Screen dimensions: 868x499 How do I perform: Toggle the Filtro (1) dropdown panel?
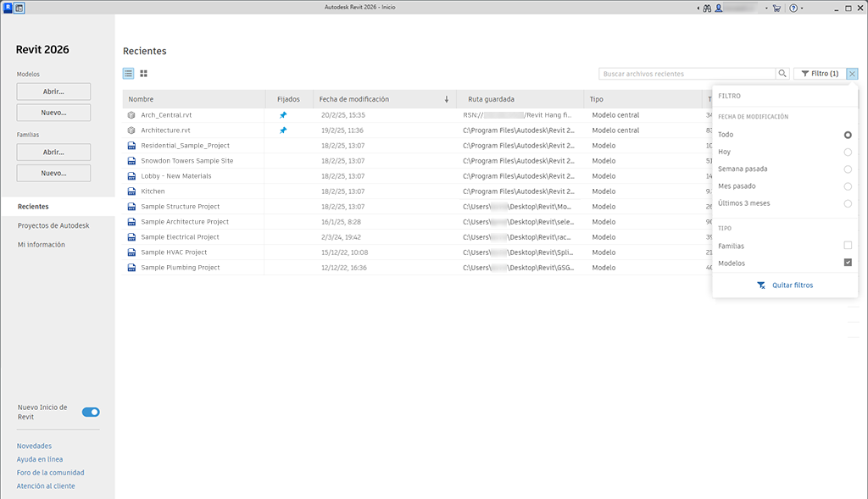coord(820,74)
